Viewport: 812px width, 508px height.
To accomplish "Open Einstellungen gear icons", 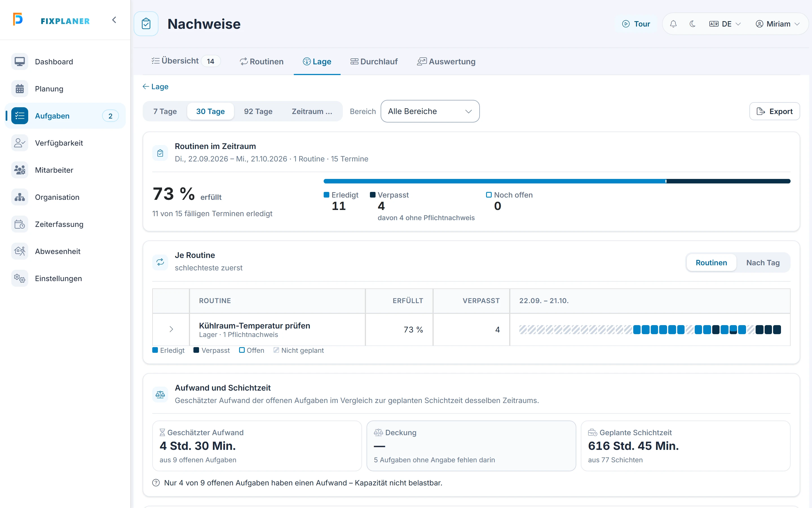I will point(20,279).
